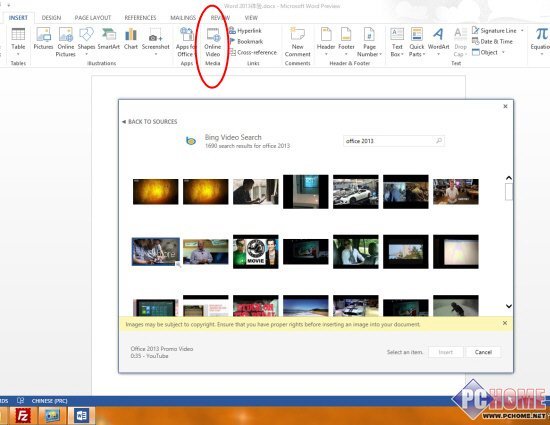Screen dimensions: 550x425
Task: Select the man at laptop thumbnail
Action: tap(256, 191)
